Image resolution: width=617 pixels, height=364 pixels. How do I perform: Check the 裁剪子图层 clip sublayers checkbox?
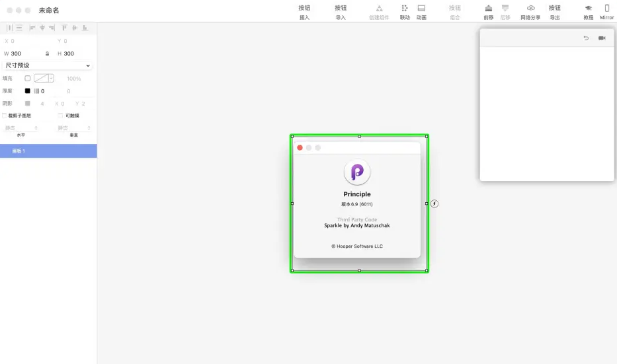click(5, 116)
